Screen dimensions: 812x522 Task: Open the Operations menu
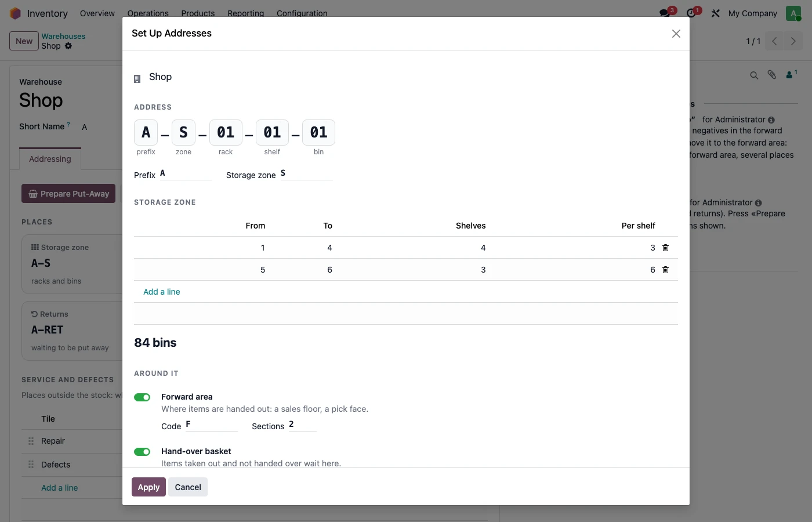tap(148, 13)
